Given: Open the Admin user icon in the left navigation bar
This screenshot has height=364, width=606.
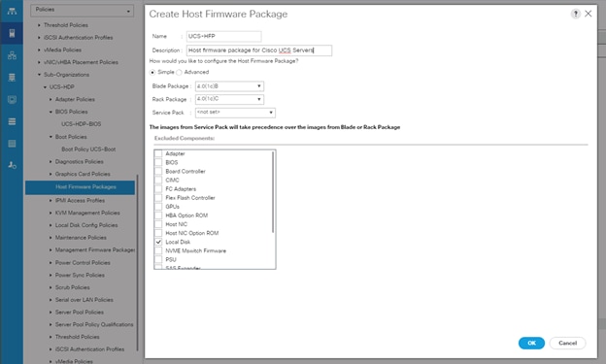Looking at the screenshot, I should (x=12, y=165).
